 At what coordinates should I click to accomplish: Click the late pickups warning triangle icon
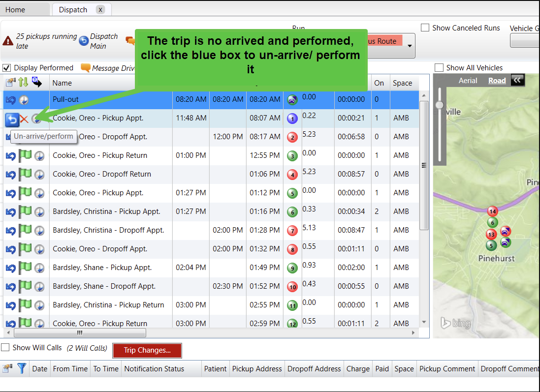click(8, 41)
